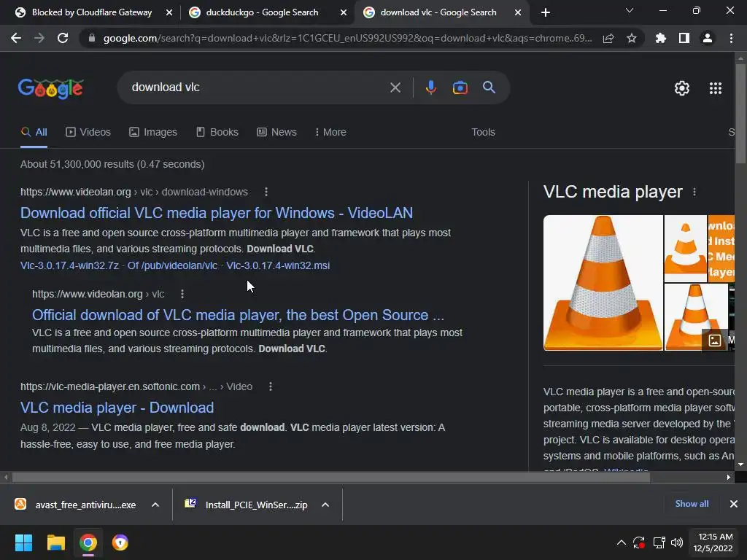Screen dimensions: 747x560
Task: Bookmark this page with the star icon
Action: point(632,38)
